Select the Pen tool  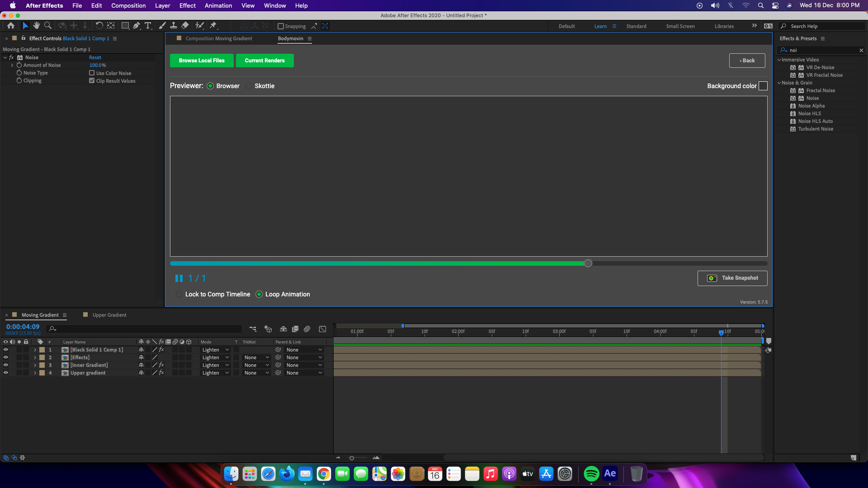click(x=137, y=26)
